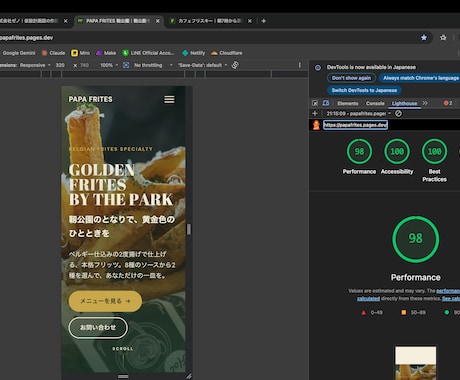Open the See calculator link in the report
Viewport: 460px width, 380px height.
(451, 299)
